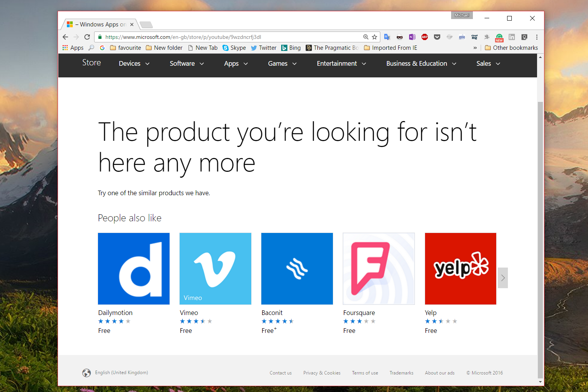Bookmark this page with the star icon
588x392 pixels.
(374, 37)
